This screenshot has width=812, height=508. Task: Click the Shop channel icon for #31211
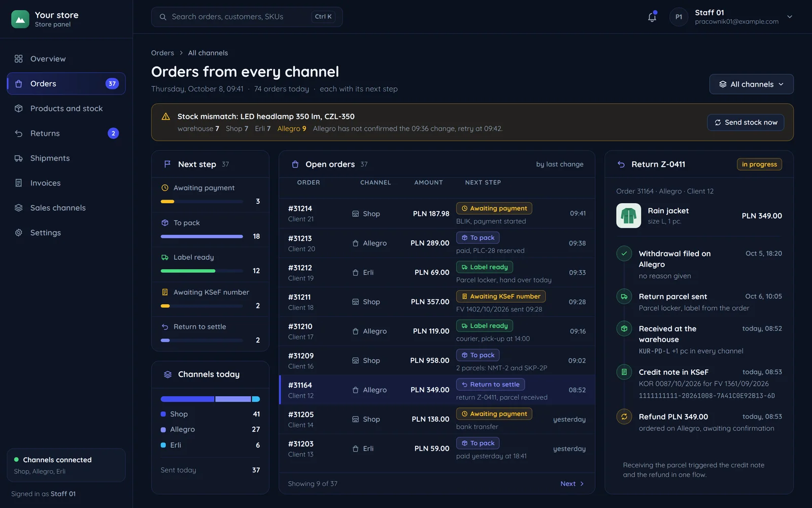356,302
